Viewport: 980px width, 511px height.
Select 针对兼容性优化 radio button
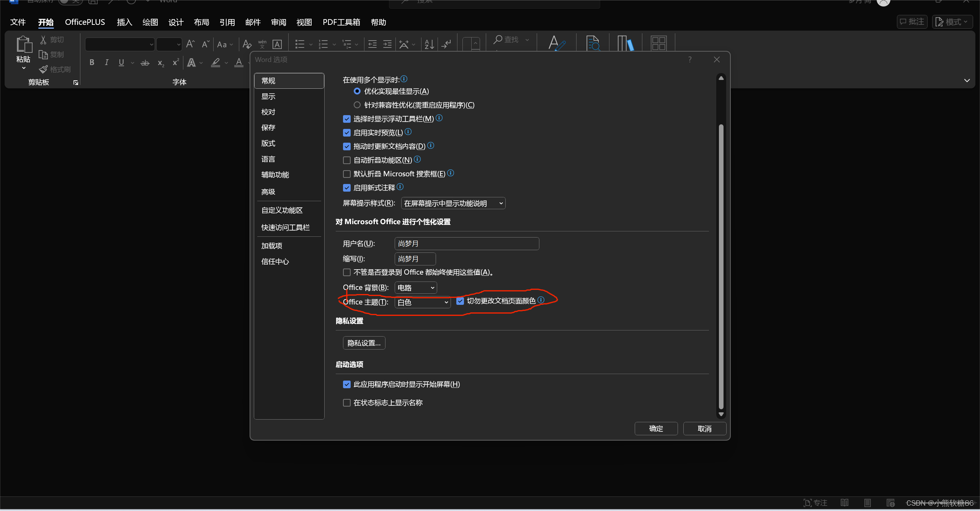click(x=357, y=105)
